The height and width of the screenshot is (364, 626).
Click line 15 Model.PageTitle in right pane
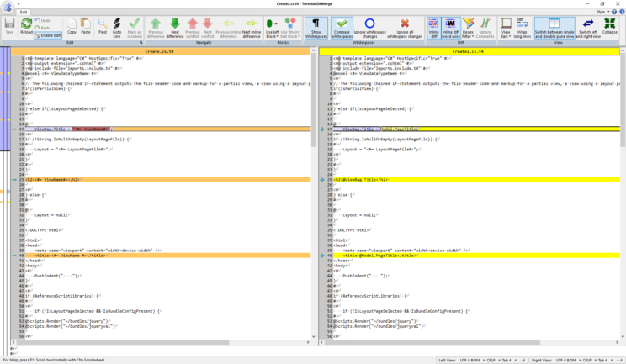477,129
